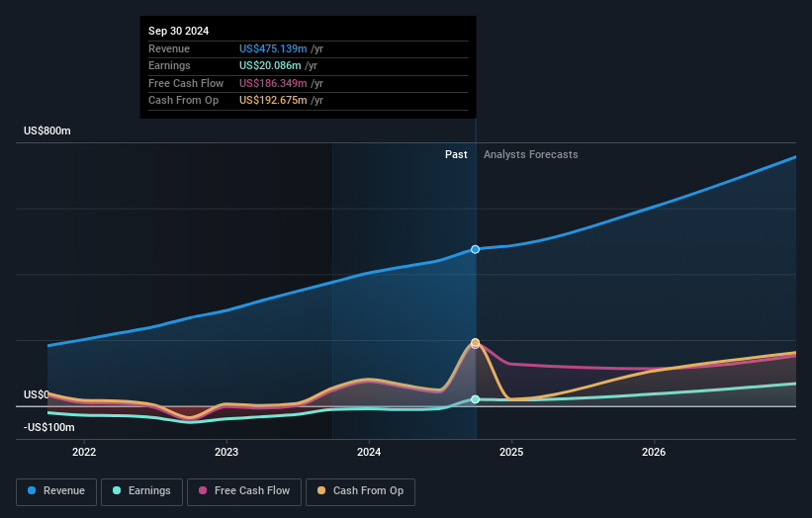
Task: Click the Free Cash Flow value US$186.349m
Action: pos(273,83)
